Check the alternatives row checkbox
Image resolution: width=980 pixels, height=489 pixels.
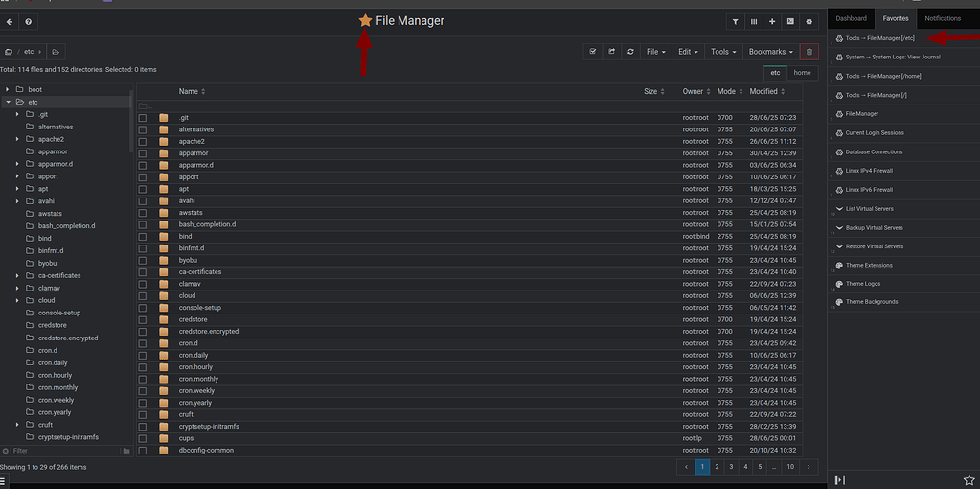click(143, 129)
